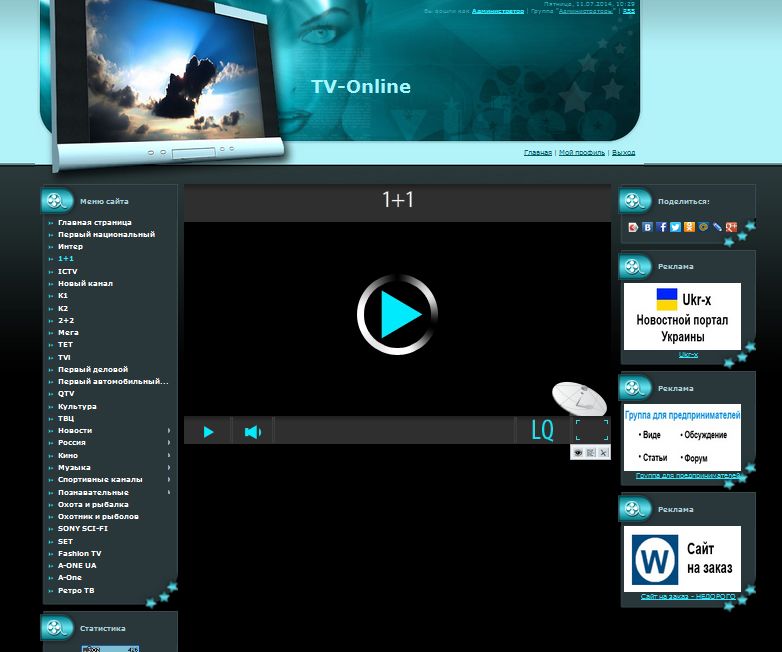
Task: Share through the Google+ icon
Action: [731, 227]
